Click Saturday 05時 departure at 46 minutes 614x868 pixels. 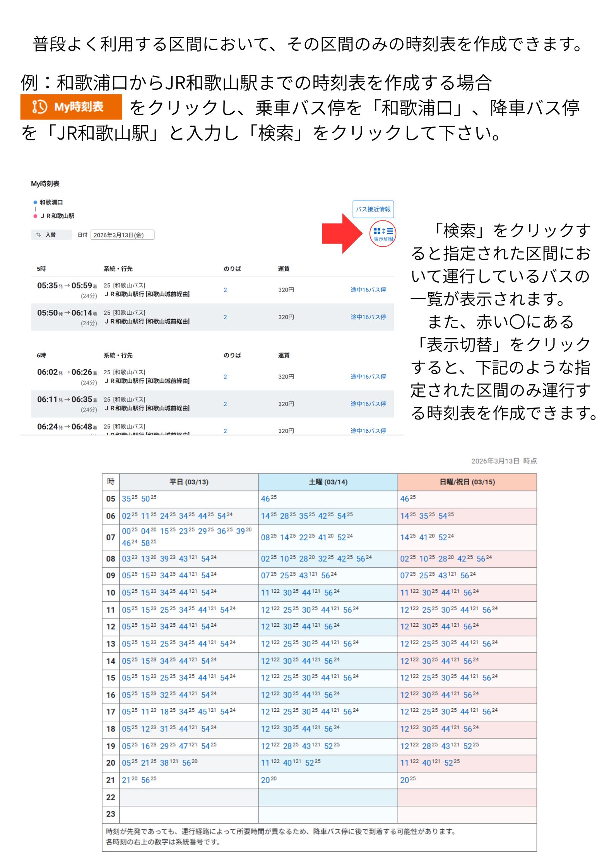[x=265, y=499]
